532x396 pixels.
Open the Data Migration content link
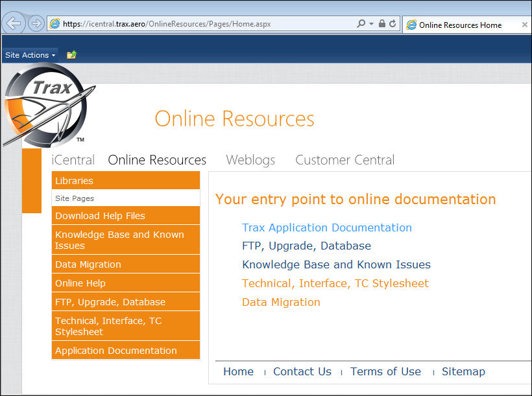(x=281, y=302)
